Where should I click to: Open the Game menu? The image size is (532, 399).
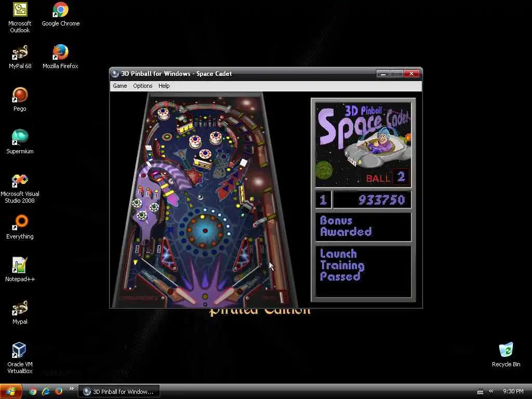pyautogui.click(x=120, y=86)
